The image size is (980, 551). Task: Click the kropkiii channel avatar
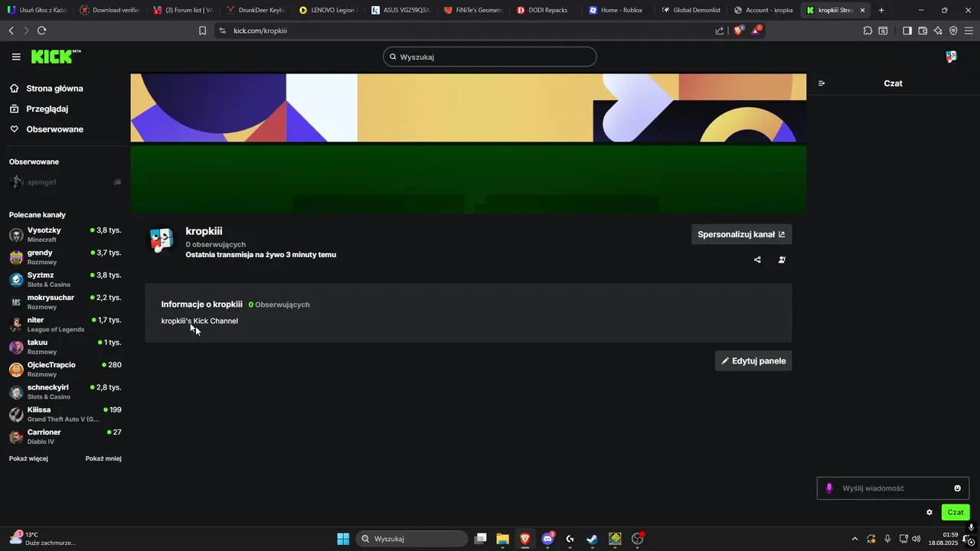point(161,240)
